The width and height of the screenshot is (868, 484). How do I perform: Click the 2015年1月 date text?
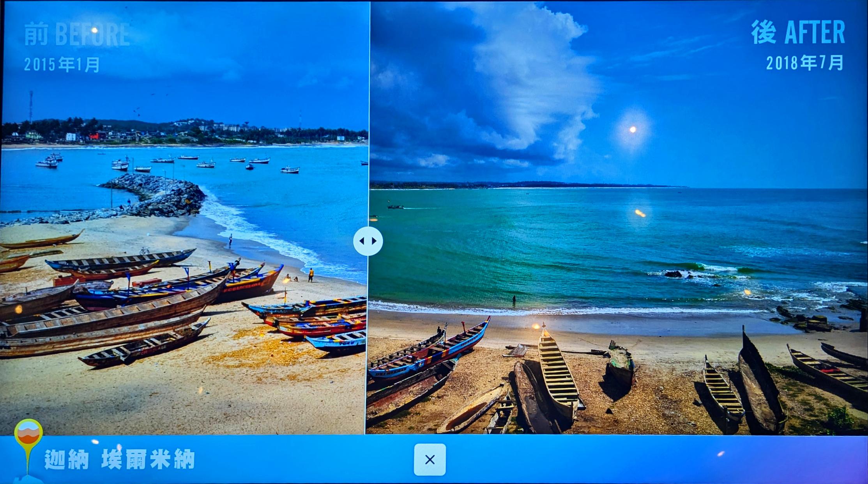62,64
